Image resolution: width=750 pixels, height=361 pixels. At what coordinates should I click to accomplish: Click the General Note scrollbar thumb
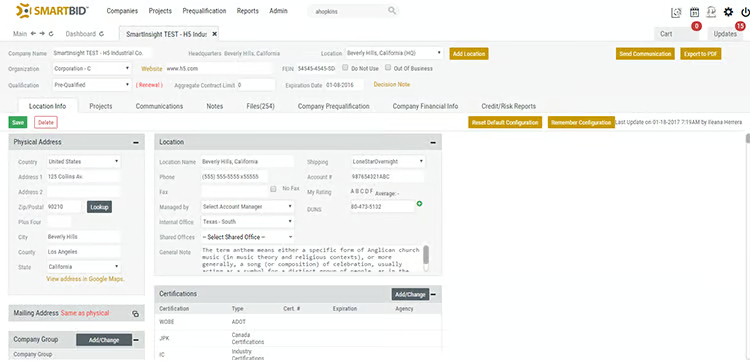[426, 255]
